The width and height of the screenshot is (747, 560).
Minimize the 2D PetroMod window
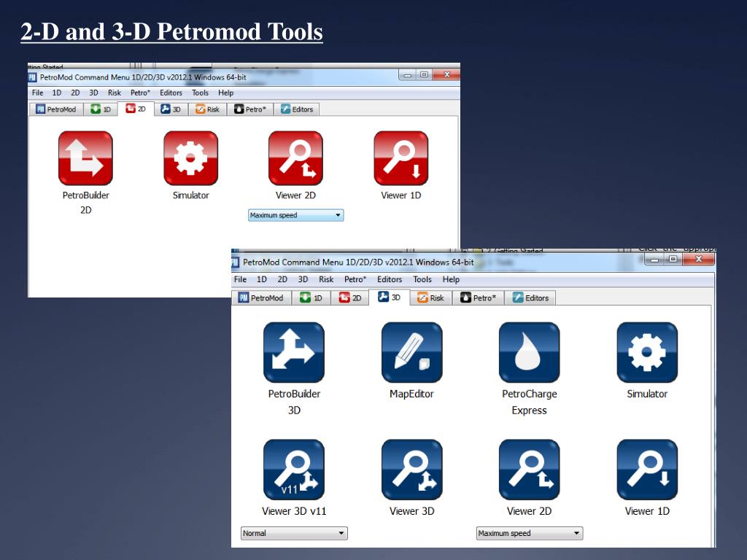(407, 75)
